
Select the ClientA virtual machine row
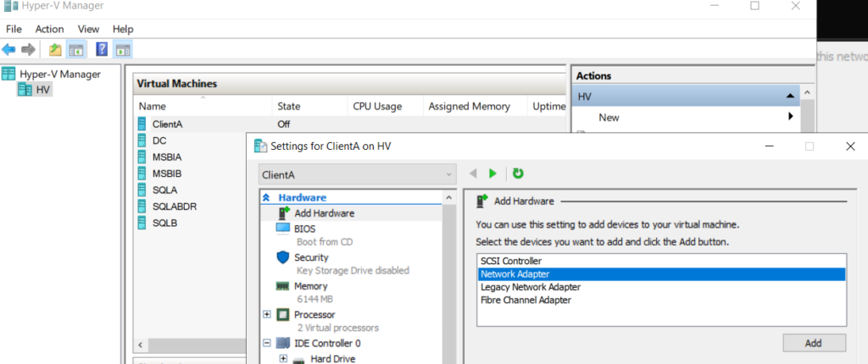(352, 124)
